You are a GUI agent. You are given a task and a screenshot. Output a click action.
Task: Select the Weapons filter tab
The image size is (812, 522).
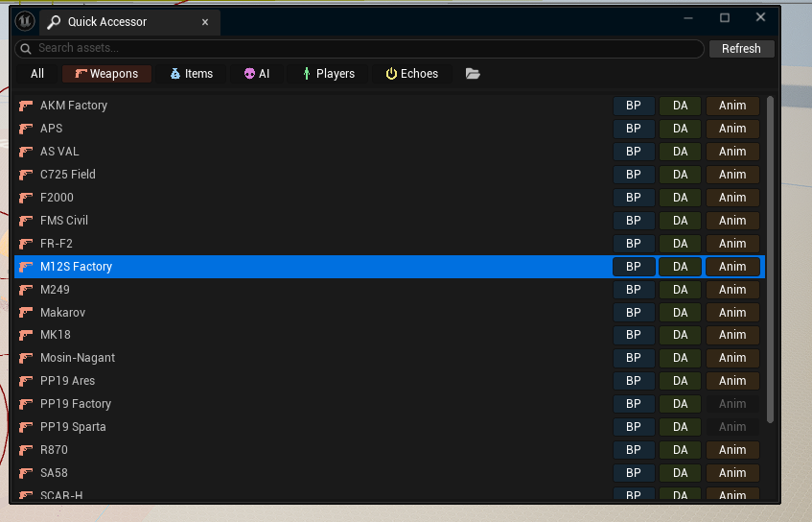coord(106,74)
